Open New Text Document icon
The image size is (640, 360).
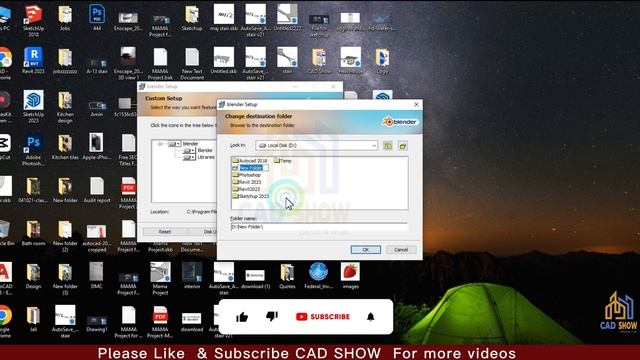click(192, 63)
